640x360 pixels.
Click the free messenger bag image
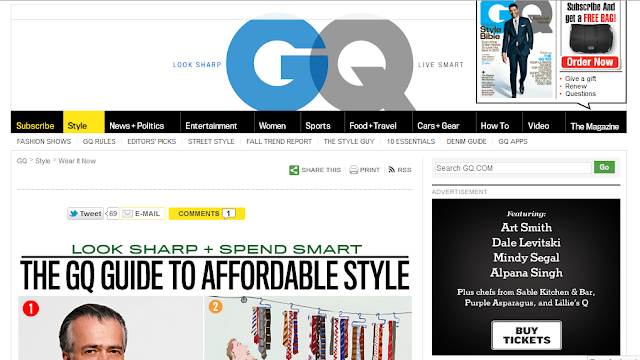pos(591,39)
